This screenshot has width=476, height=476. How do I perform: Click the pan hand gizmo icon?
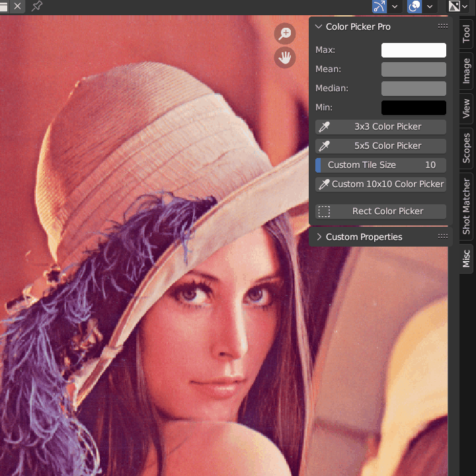point(285,58)
